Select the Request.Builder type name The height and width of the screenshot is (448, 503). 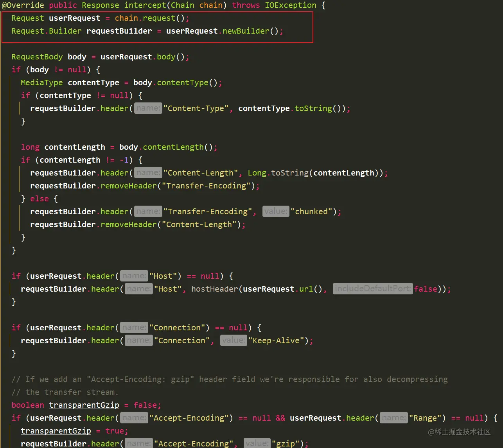(x=47, y=31)
